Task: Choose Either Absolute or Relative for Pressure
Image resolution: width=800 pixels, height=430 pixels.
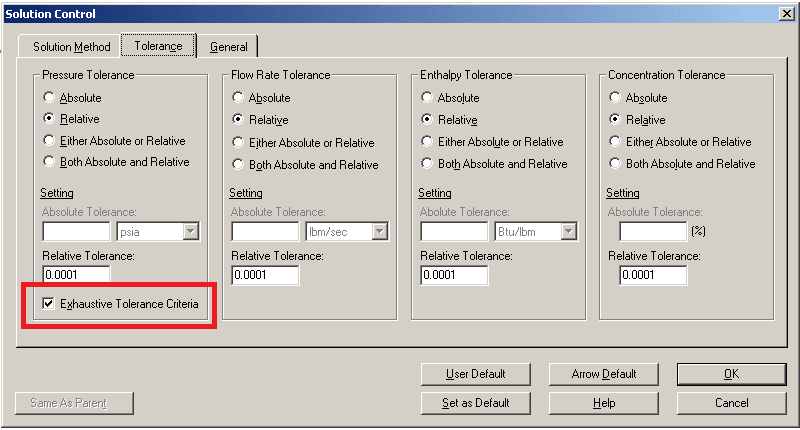Action: [114, 140]
